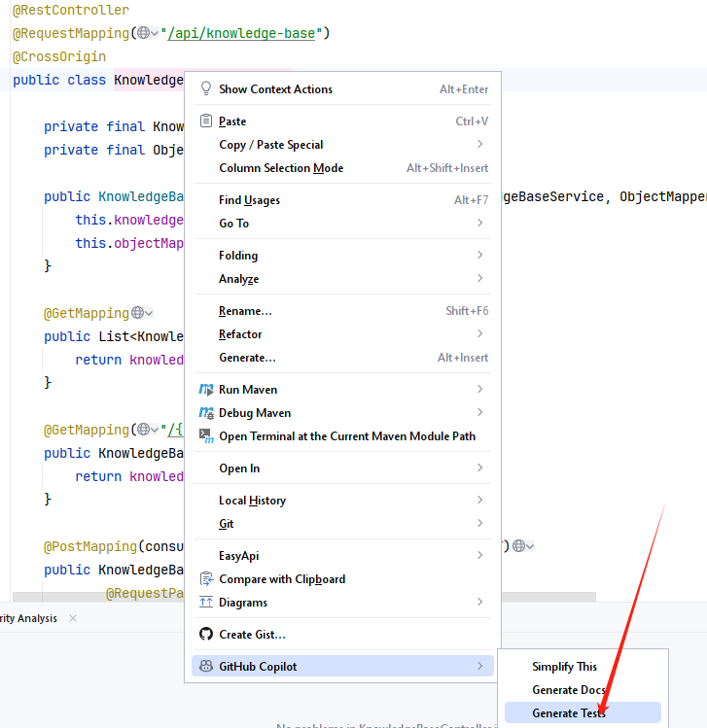Screen dimensions: 707x728
Task: Choose Show Context Actions
Action: click(342, 89)
